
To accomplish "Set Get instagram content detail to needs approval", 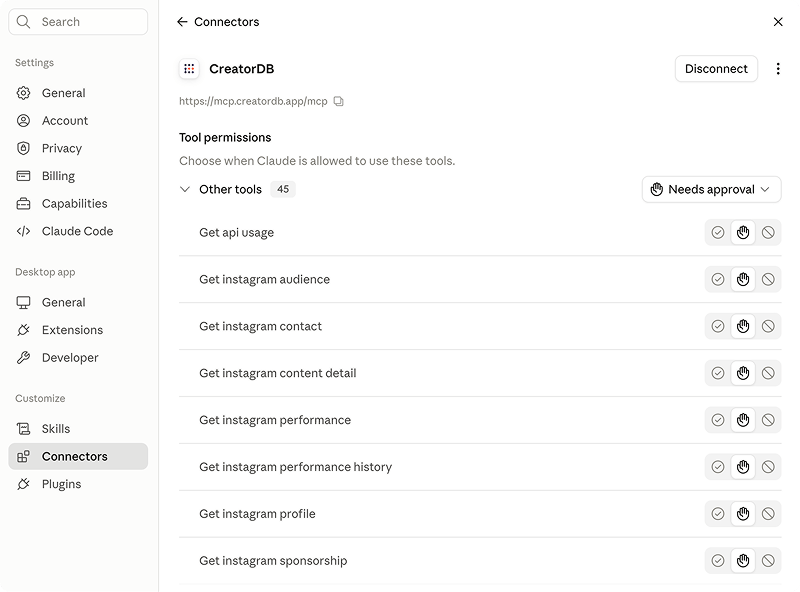I will click(743, 373).
